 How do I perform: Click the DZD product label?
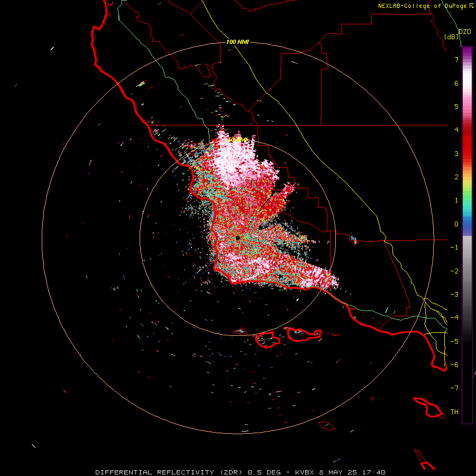[465, 32]
